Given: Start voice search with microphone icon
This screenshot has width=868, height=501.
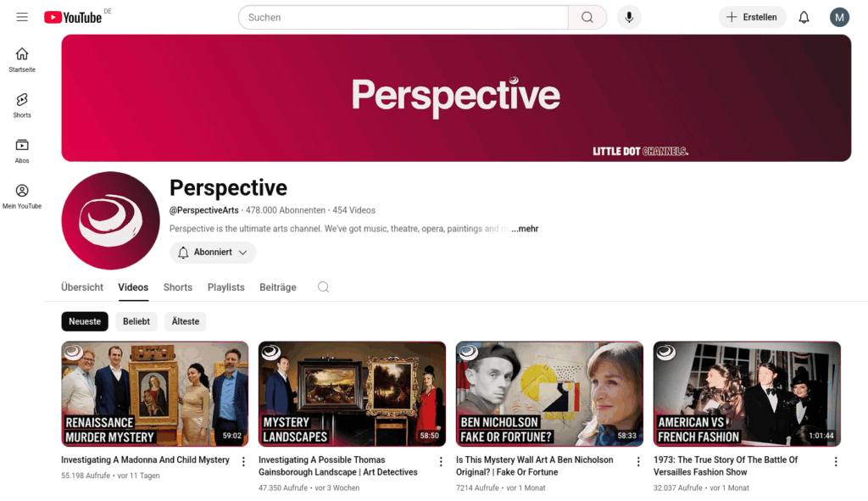Looking at the screenshot, I should click(x=629, y=18).
